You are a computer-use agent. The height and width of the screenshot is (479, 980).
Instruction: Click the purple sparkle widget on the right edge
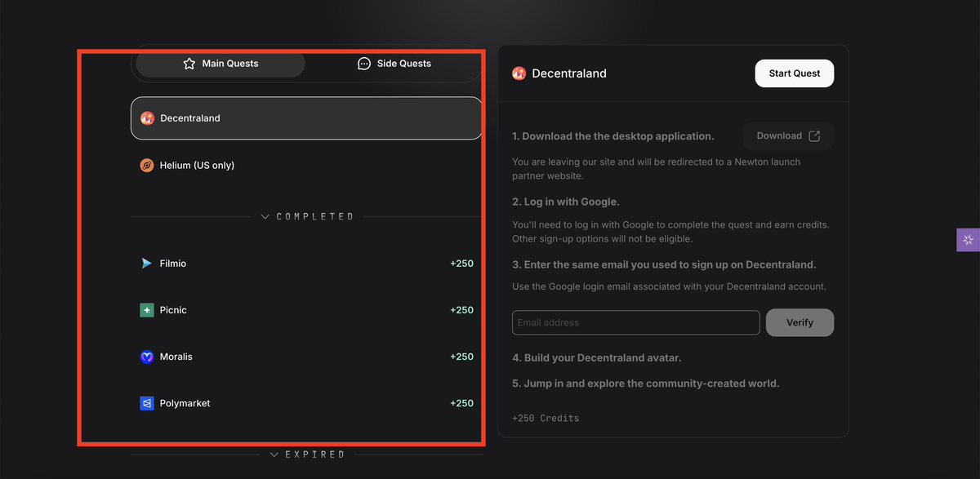pyautogui.click(x=968, y=240)
